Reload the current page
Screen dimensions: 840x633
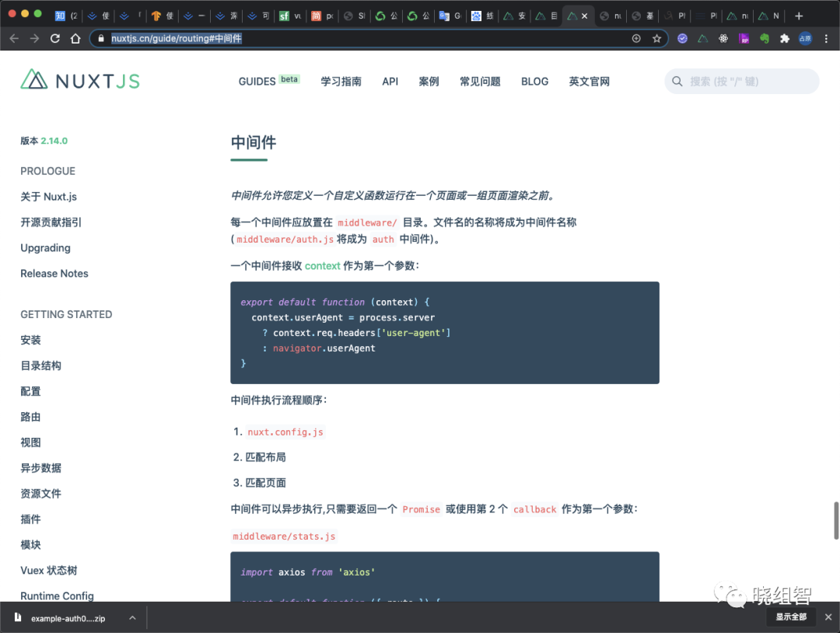(54, 39)
